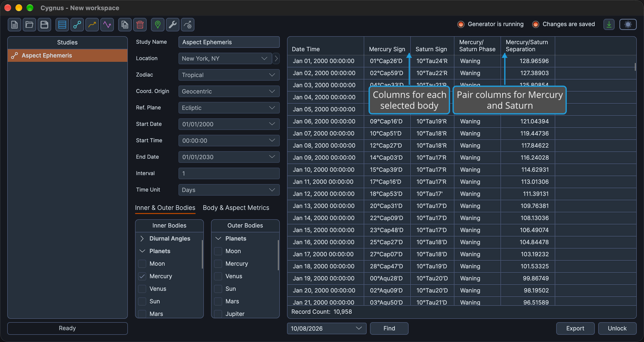Open the Coord. Origin dropdown
Image resolution: width=644 pixels, height=342 pixels.
[229, 91]
